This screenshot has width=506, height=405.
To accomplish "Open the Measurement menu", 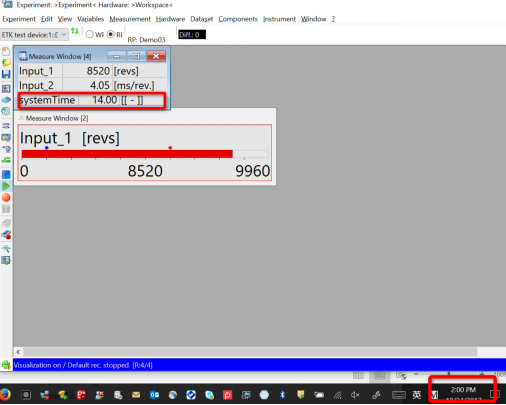I will point(130,19).
